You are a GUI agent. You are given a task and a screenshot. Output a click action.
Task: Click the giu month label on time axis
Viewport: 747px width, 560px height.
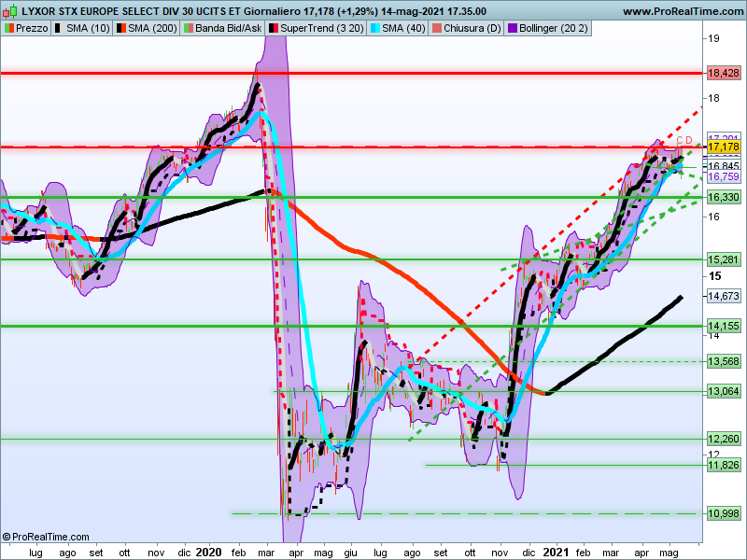coord(350,553)
